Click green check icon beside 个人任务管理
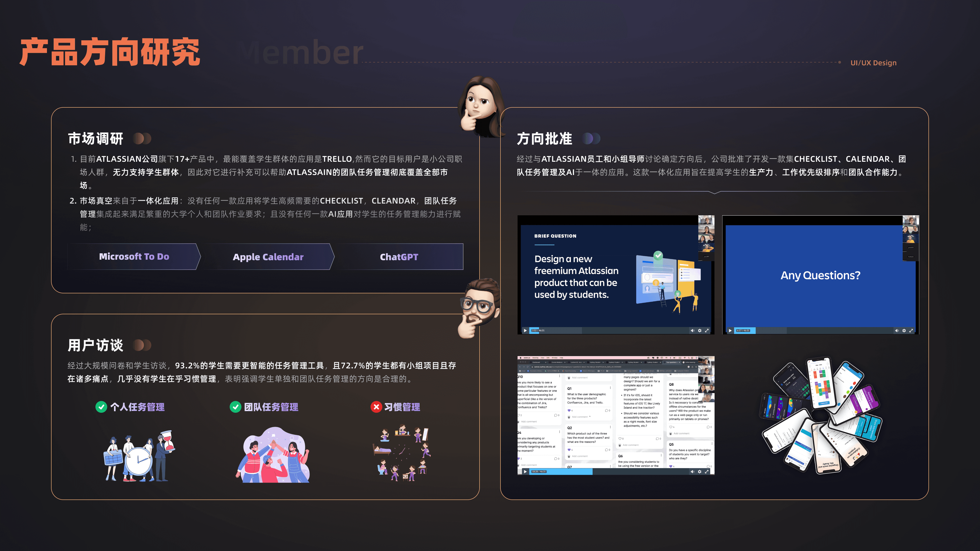This screenshot has height=551, width=980. point(101,407)
